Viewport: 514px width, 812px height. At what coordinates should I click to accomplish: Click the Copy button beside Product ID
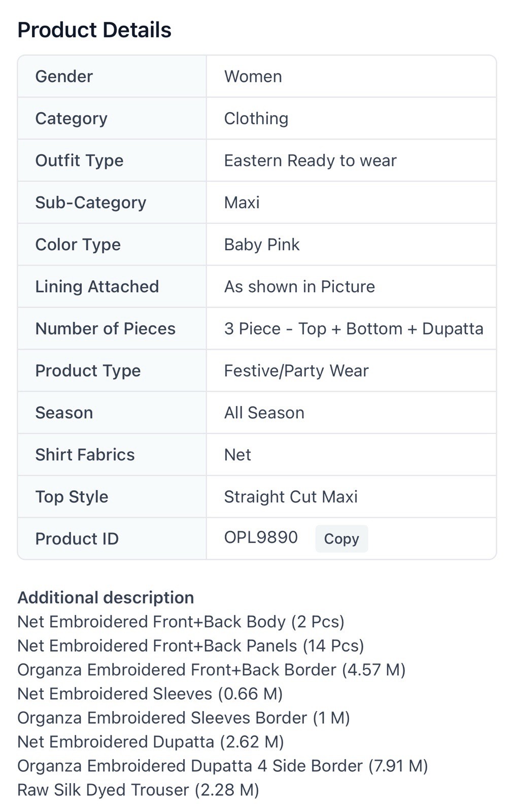pos(341,538)
